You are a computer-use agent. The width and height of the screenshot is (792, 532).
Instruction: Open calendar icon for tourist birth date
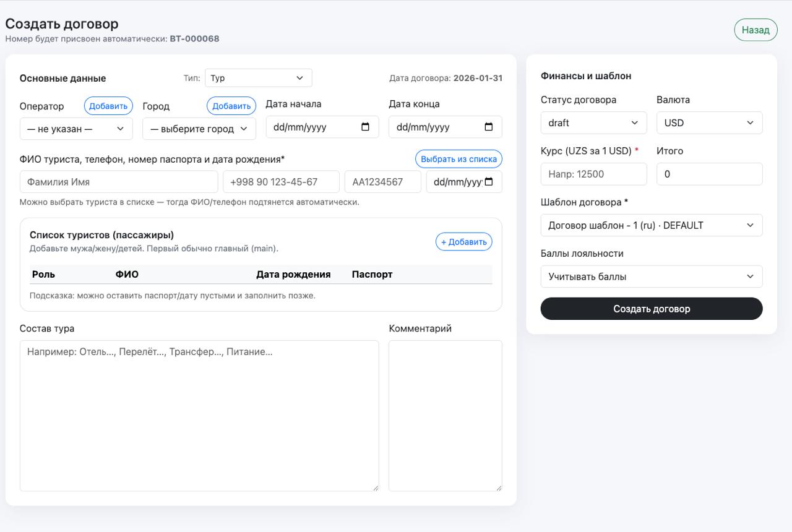pyautogui.click(x=489, y=182)
